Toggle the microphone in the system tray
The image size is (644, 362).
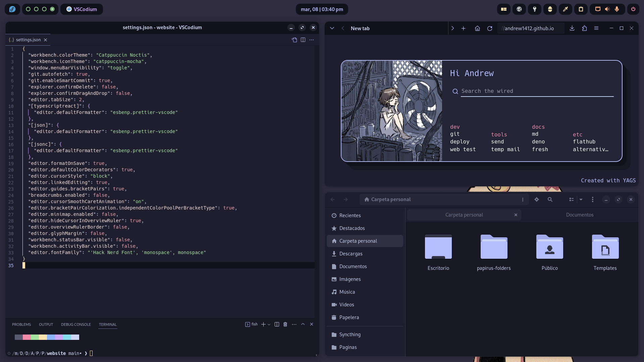(616, 9)
